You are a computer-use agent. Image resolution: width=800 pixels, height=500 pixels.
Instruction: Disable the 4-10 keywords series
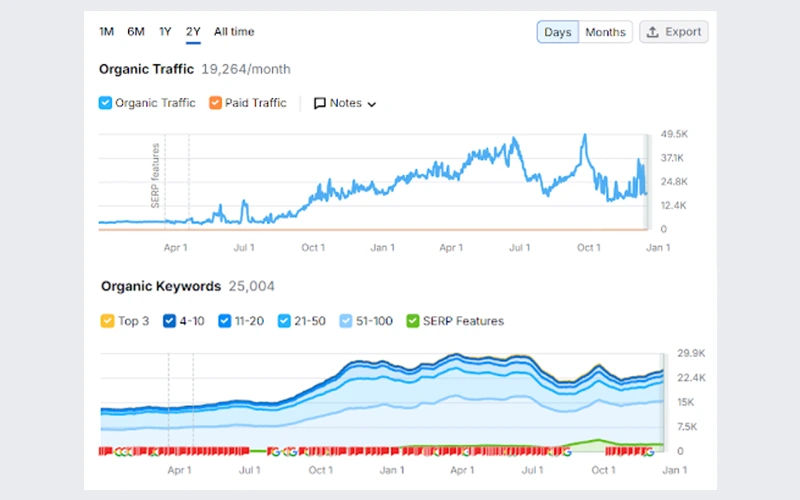pos(167,321)
